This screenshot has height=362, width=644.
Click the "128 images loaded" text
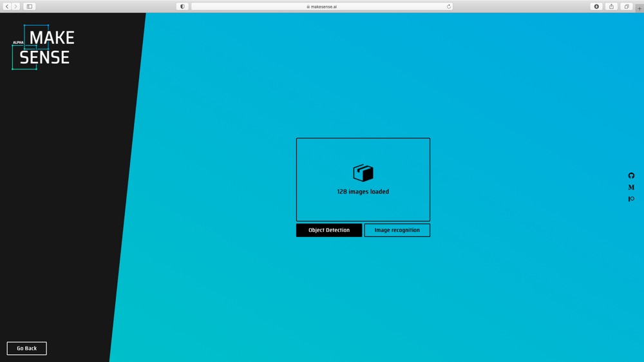click(x=363, y=192)
